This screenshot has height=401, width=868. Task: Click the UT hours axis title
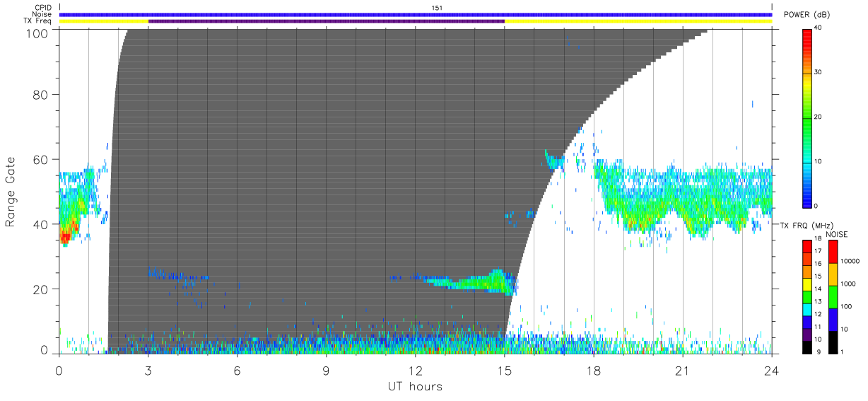point(415,386)
